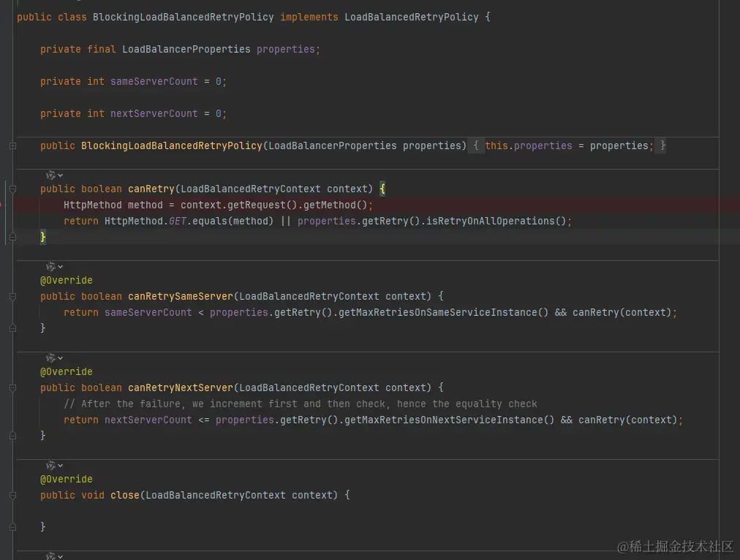Click getMaxRetriesOnNextServiceInstance() call
740x560 pixels.
(x=449, y=420)
